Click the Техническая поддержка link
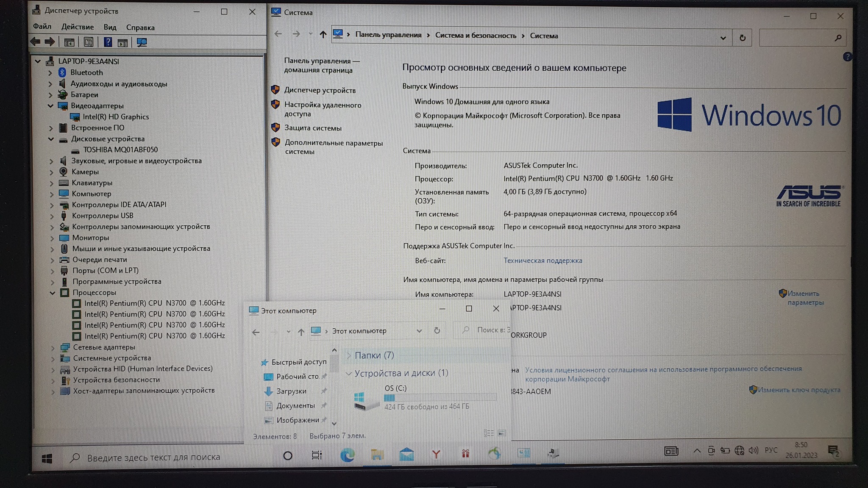Screen dimensions: 868x488 click(x=542, y=261)
